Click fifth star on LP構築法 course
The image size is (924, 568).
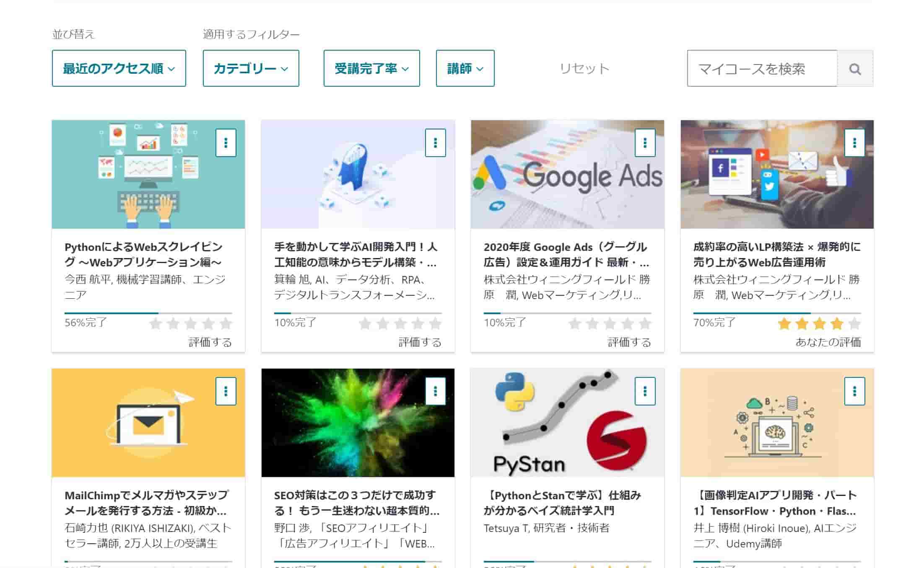pos(854,323)
